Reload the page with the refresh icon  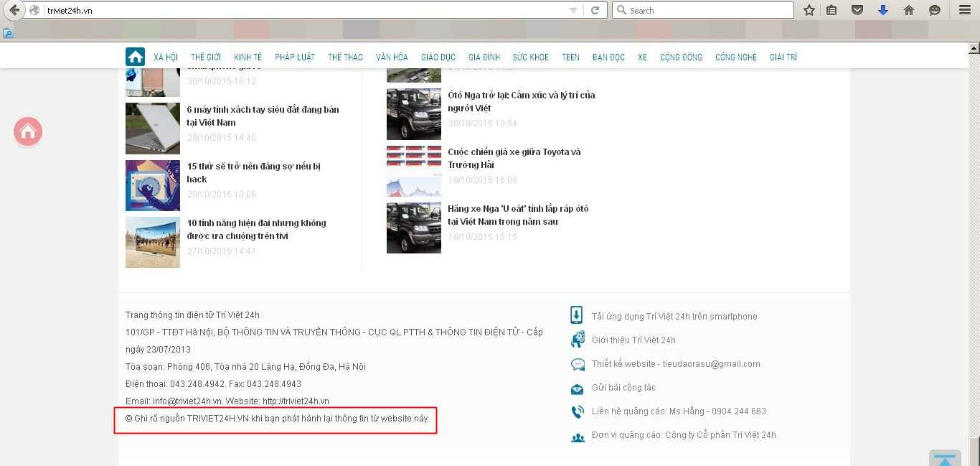(594, 10)
